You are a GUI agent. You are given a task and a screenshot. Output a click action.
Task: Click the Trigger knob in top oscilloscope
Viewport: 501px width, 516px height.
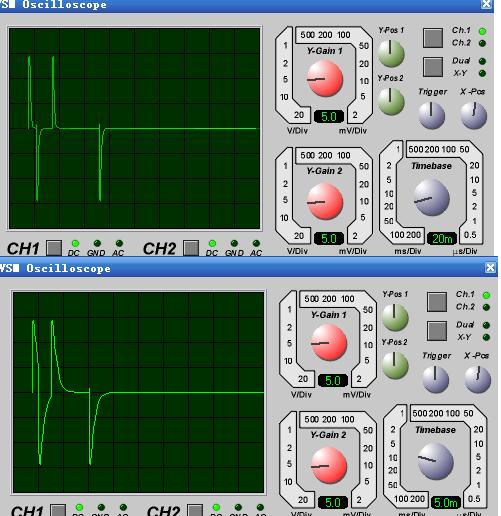pos(431,115)
